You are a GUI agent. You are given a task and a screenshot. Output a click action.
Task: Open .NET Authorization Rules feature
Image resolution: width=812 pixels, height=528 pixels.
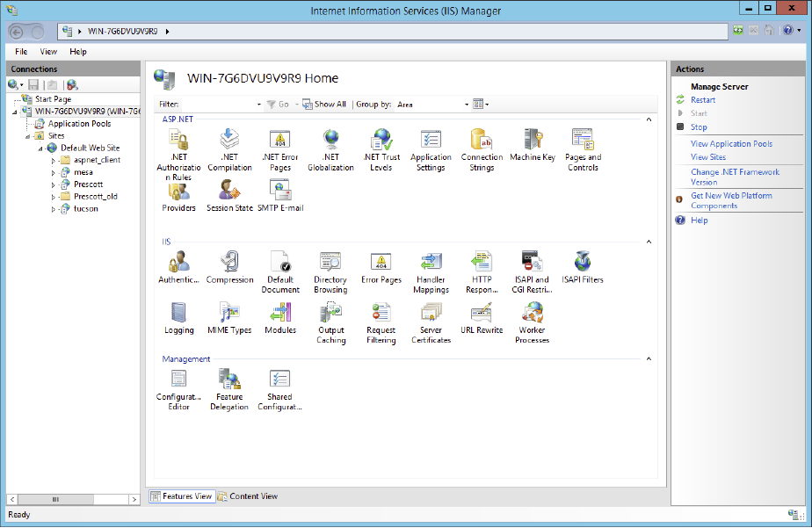click(x=178, y=155)
